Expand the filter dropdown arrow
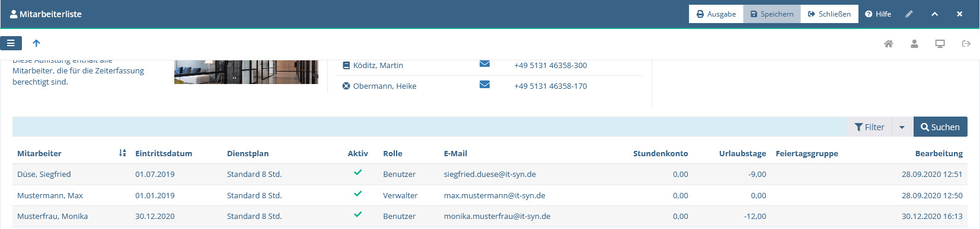Image resolution: width=980 pixels, height=229 pixels. 902,127
